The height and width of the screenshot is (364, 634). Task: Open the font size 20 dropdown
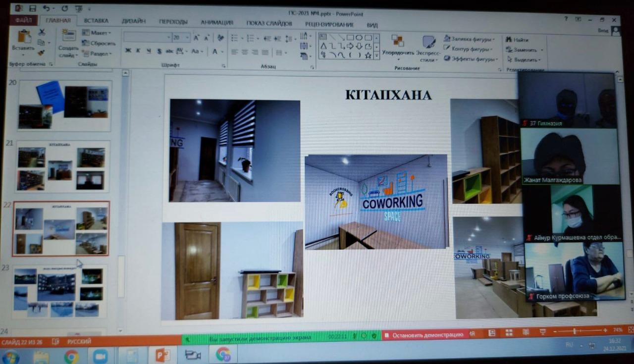coord(181,38)
